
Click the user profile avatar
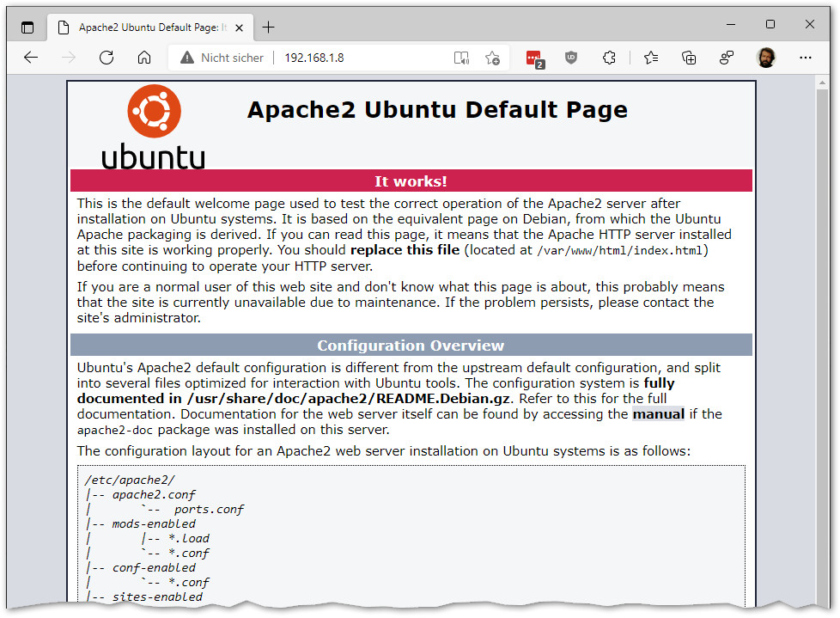[x=765, y=58]
